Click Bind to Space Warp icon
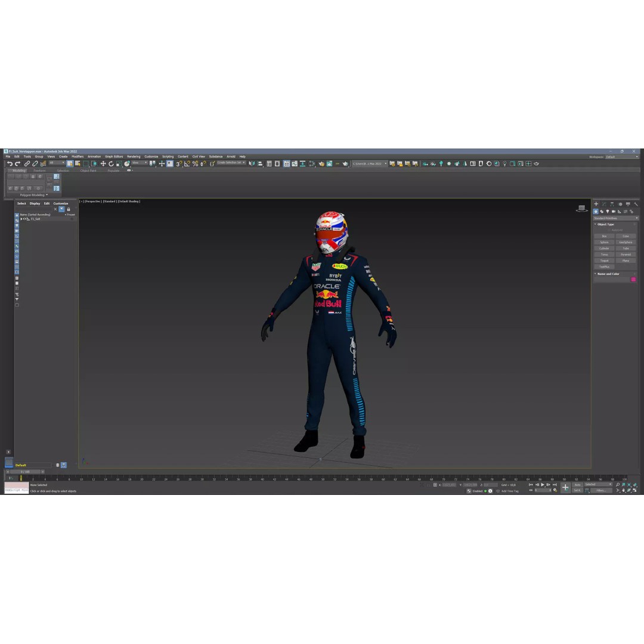Viewport: 644px width, 644px height. 43,163
